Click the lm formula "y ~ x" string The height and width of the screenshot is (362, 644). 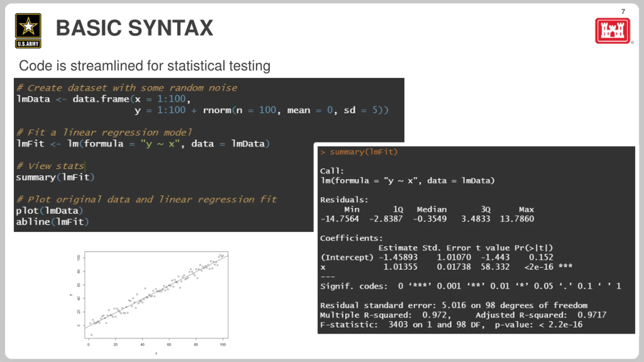(160, 144)
